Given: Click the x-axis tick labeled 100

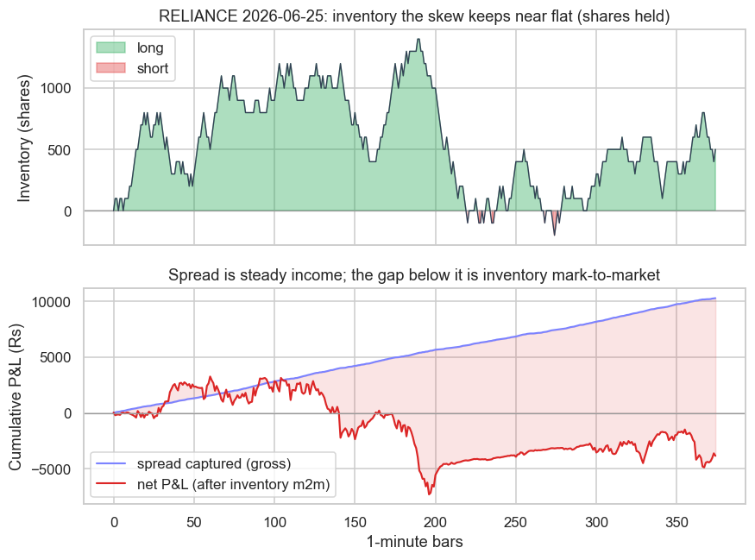Looking at the screenshot, I should (274, 522).
